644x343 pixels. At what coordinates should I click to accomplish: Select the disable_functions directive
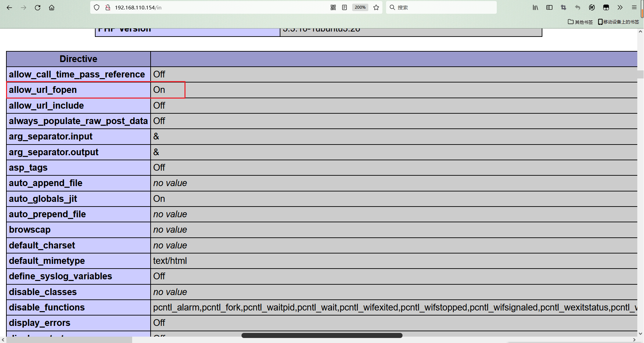[47, 307]
